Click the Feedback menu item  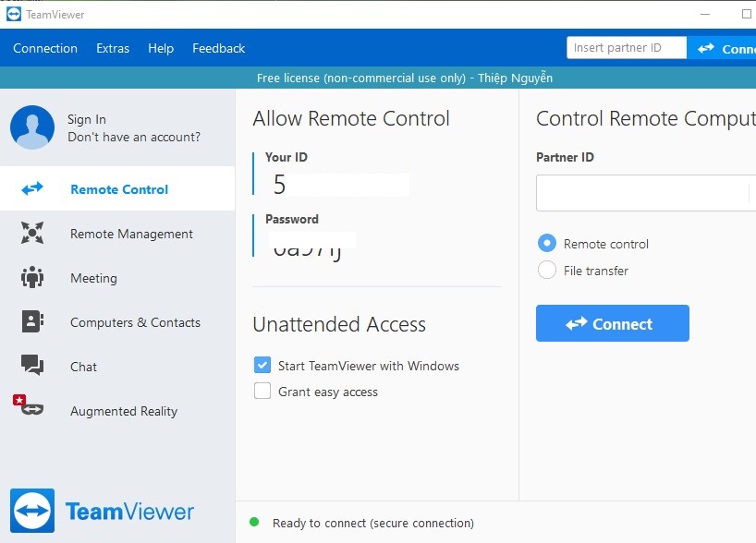[218, 48]
